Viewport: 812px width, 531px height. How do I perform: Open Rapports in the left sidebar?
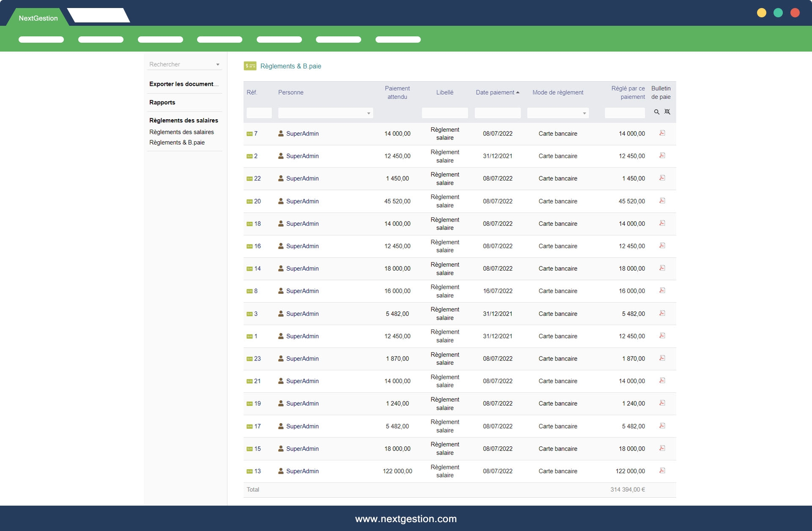(x=162, y=102)
